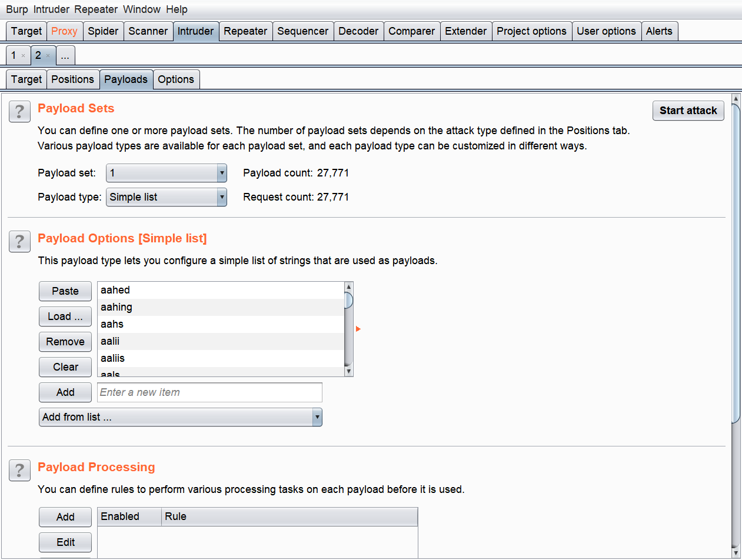Open the Positions sub-tab
Viewport: 742px width, 560px height.
coord(72,79)
